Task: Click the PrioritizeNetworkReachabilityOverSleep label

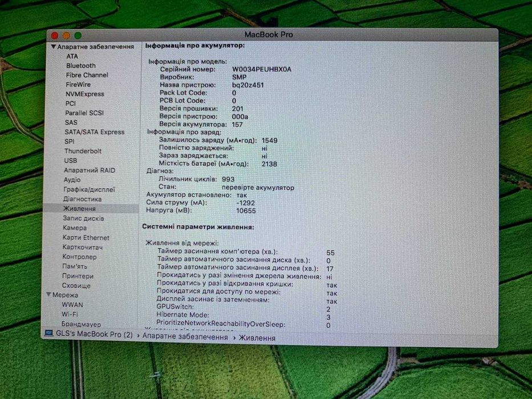Action: click(221, 324)
